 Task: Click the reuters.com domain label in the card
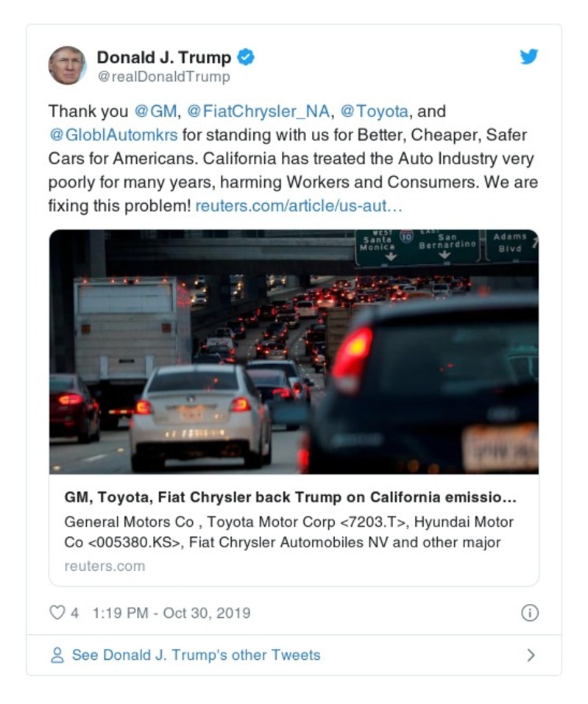click(x=105, y=566)
